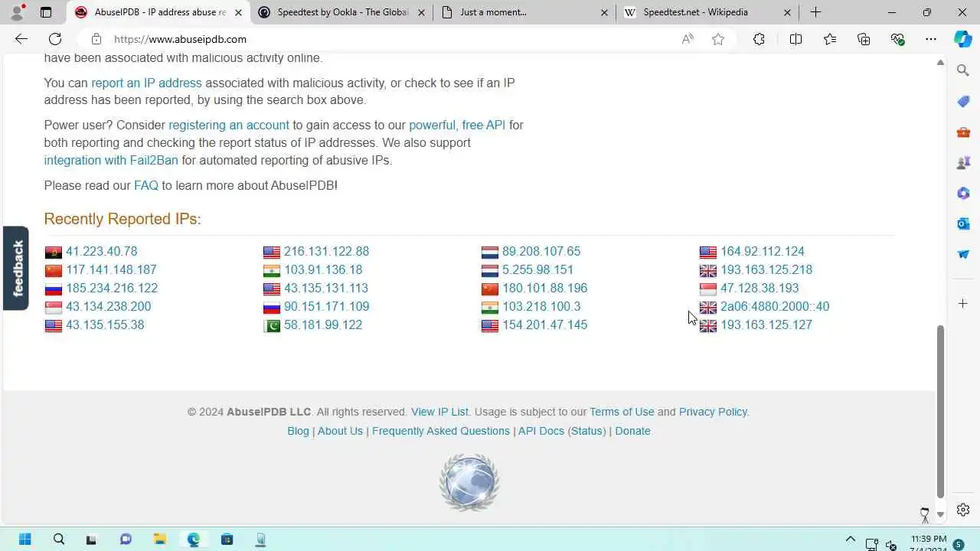Launch the Copilot sidebar icon
Screen dimensions: 980x551
pyautogui.click(x=963, y=39)
